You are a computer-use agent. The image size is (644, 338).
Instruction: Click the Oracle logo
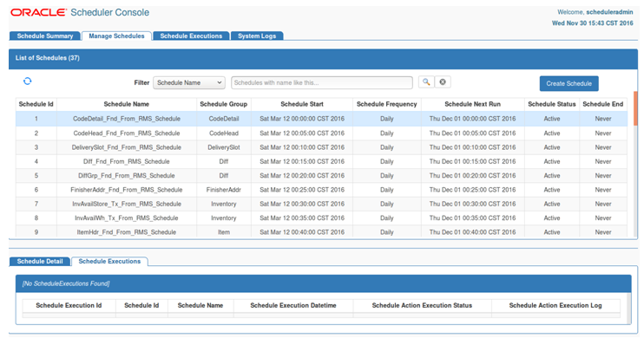click(x=38, y=12)
